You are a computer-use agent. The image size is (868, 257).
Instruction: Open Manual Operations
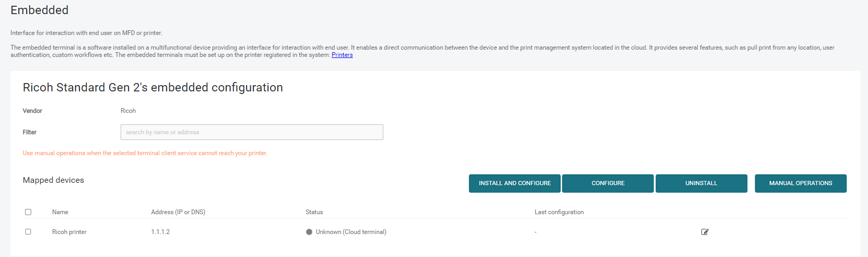coord(800,183)
